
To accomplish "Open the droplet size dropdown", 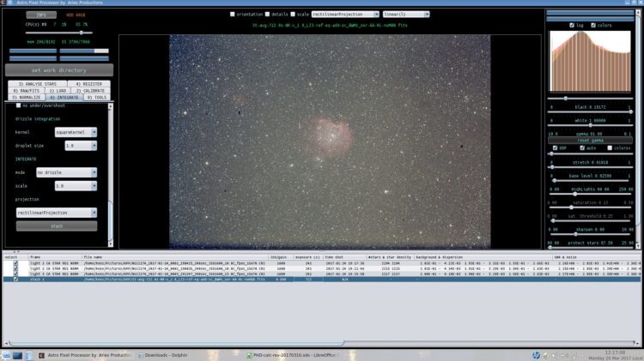I will [x=81, y=146].
